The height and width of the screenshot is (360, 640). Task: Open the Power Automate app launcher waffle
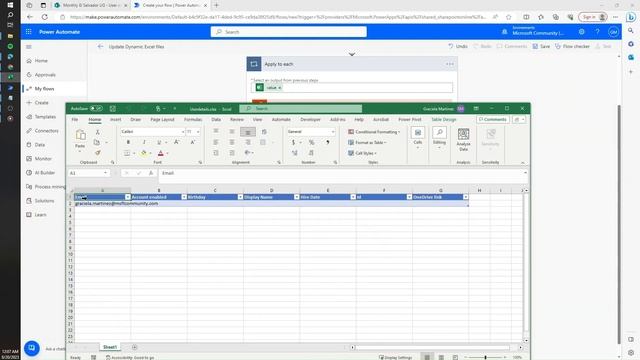(29, 31)
